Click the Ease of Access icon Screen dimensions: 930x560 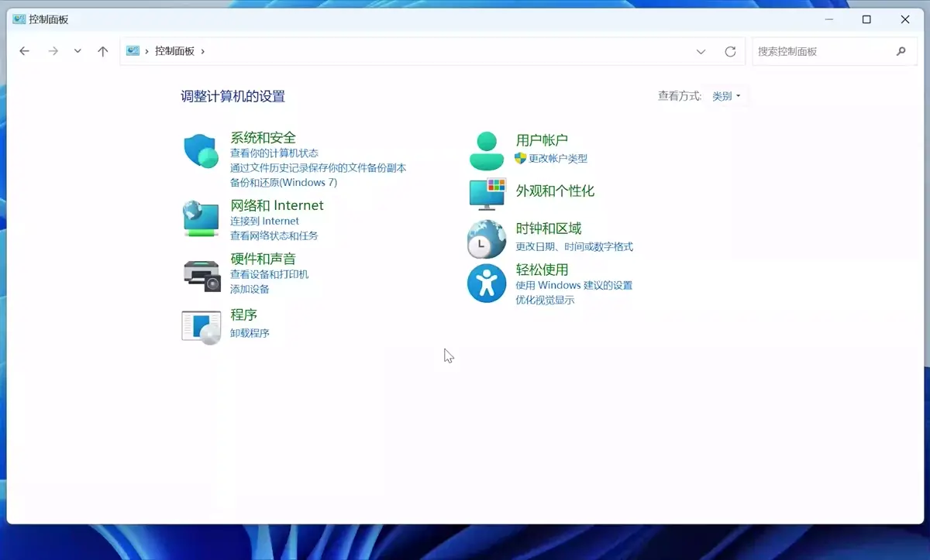(x=487, y=283)
